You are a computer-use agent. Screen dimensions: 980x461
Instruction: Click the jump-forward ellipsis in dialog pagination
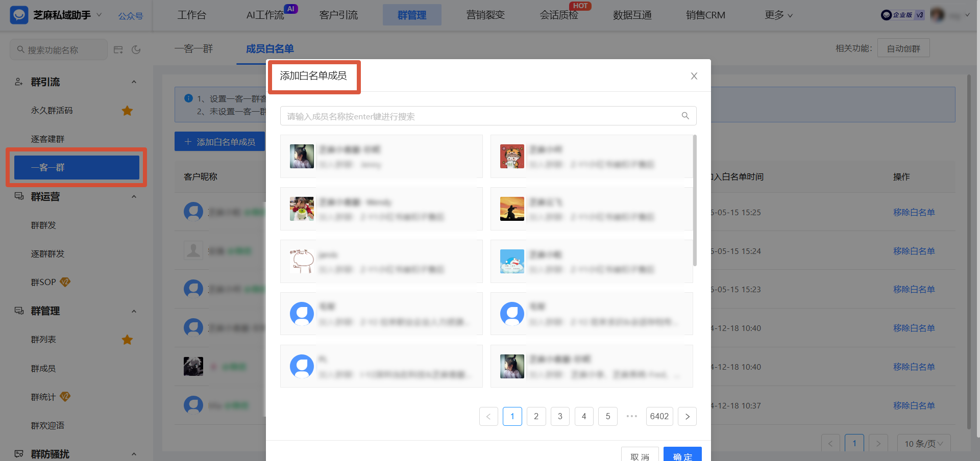coord(632,416)
